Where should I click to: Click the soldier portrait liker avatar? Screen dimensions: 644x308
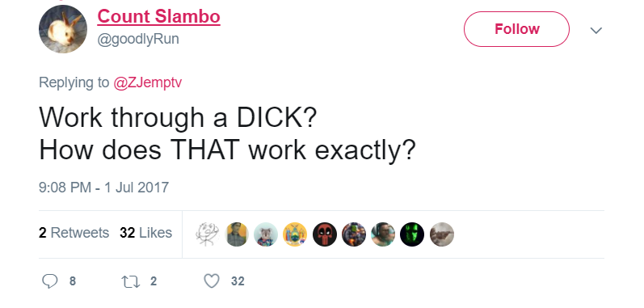point(237,234)
